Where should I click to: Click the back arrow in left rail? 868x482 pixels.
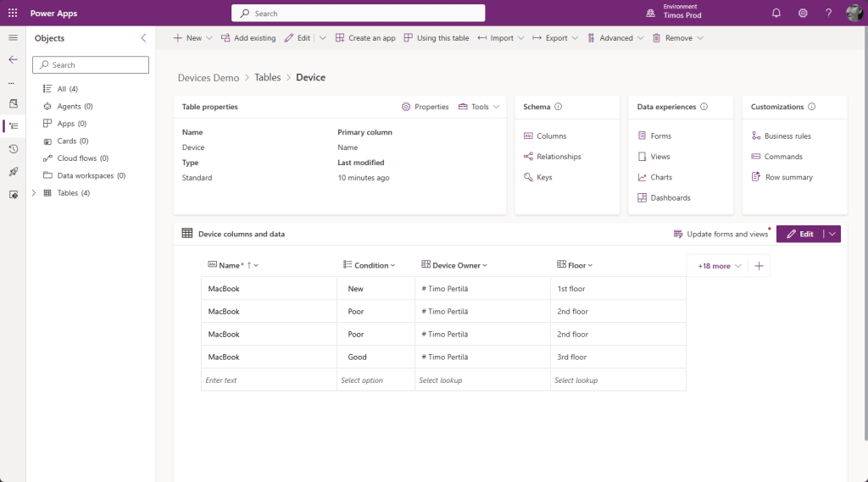point(13,59)
